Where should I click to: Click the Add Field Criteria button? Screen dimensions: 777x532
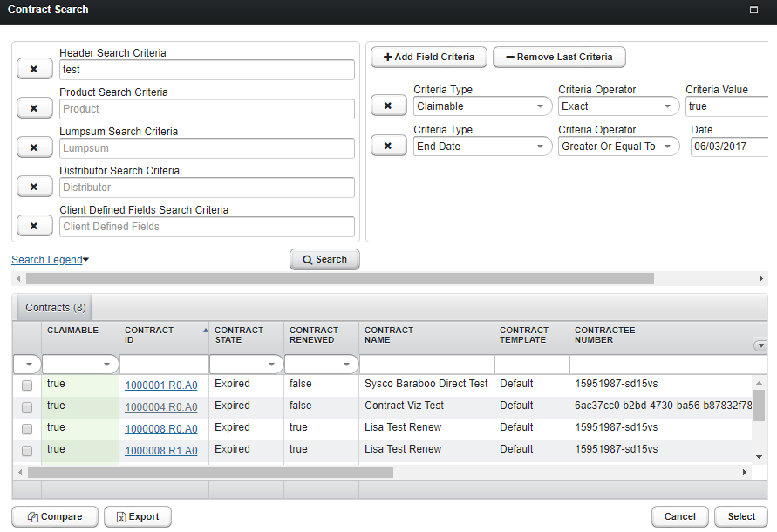[429, 57]
